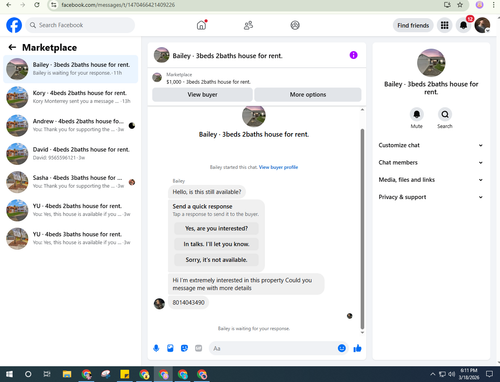Open the large listing photo in right panel
The width and height of the screenshot is (500, 382).
[431, 63]
